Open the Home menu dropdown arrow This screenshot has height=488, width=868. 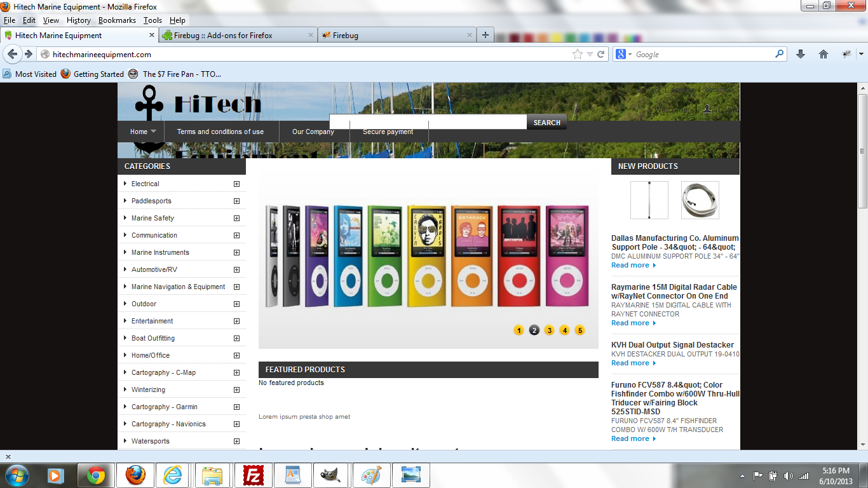click(x=153, y=132)
